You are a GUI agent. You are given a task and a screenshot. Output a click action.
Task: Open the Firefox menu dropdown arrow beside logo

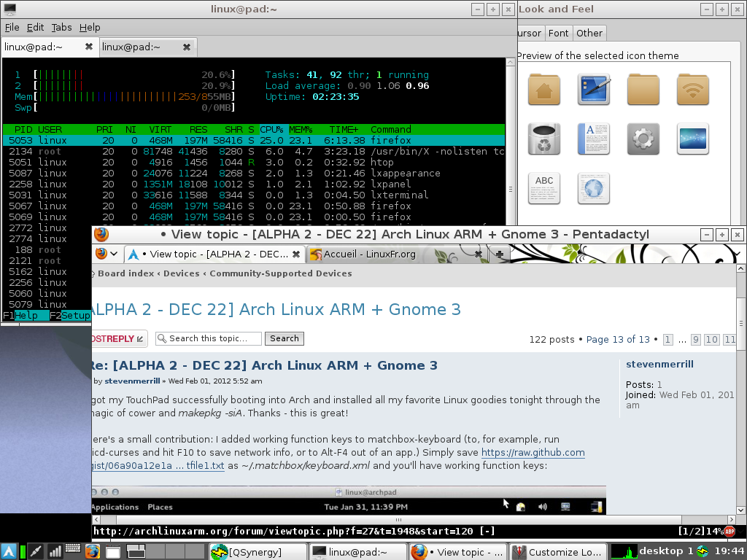(114, 254)
